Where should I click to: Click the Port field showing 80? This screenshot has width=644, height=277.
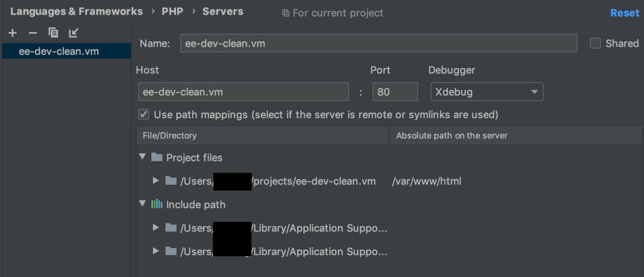(395, 92)
